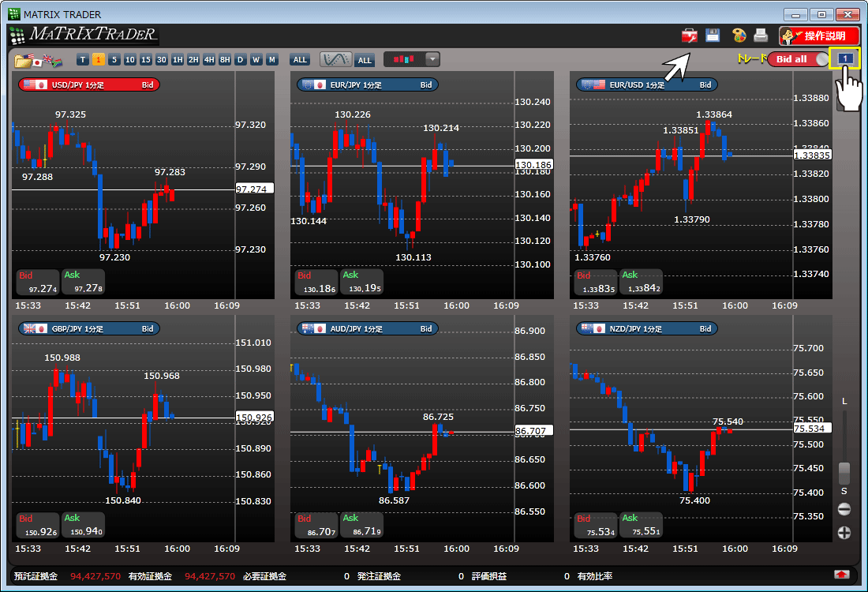Screen dimensions: 868x592
Task: Select the 2H timeframe
Action: (x=193, y=60)
